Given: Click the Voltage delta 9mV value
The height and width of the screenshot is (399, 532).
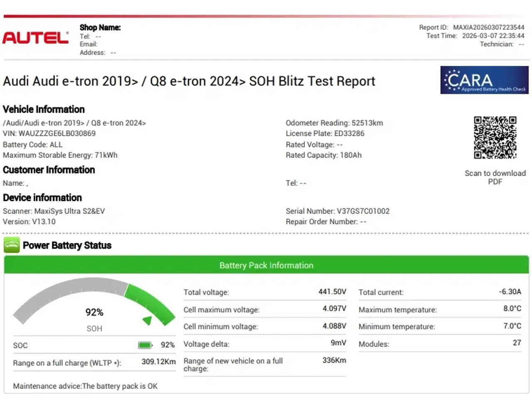Looking at the screenshot, I should (x=338, y=343).
